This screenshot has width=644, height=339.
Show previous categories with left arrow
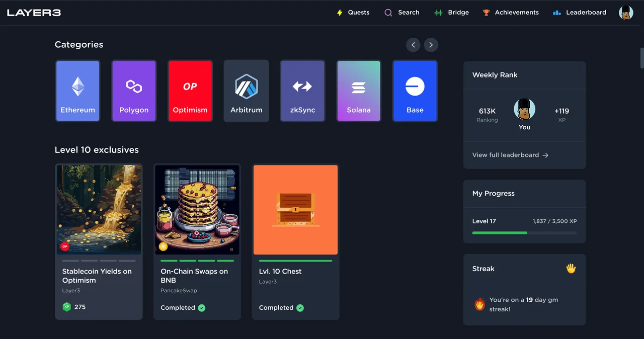[413, 45]
